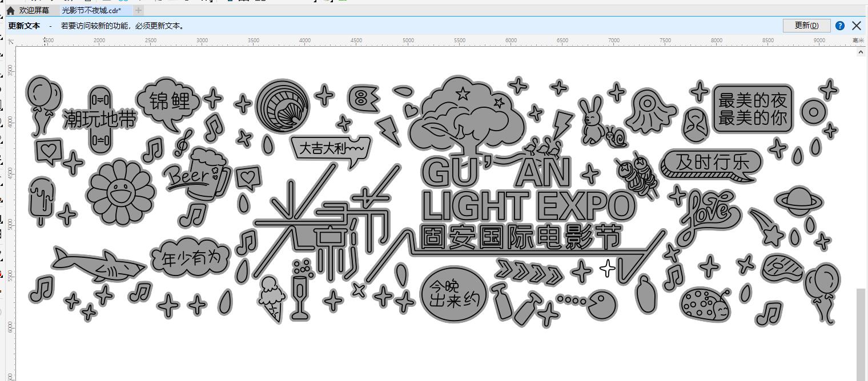Select the 今晚出来约 ellipse

tap(454, 294)
